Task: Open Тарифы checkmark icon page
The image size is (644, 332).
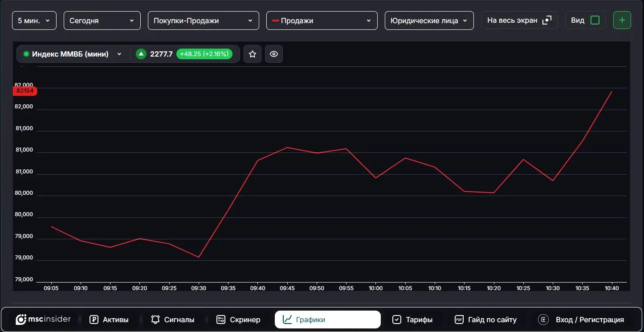Action: coord(412,320)
